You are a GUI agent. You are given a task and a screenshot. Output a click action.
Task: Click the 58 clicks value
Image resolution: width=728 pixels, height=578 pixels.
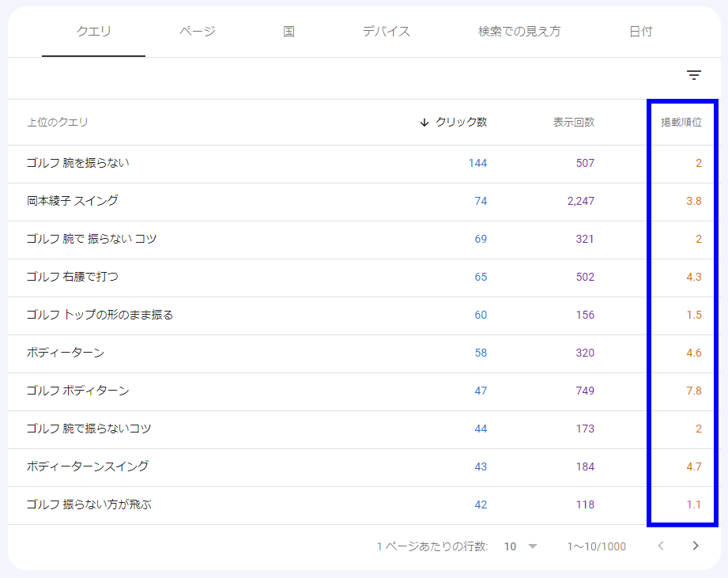click(x=481, y=353)
